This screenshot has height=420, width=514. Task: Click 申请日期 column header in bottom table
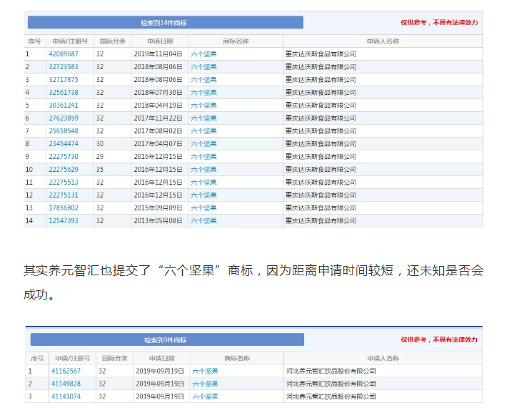tap(161, 359)
